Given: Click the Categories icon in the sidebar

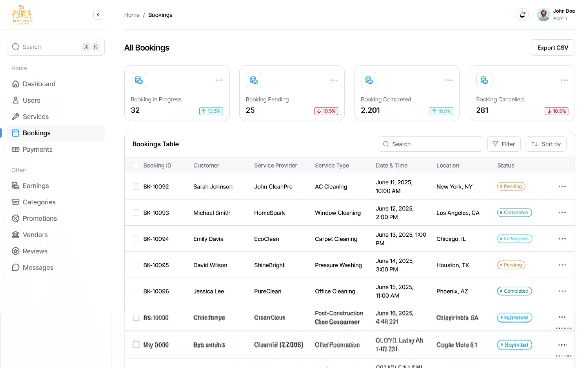Looking at the screenshot, I should click(x=16, y=202).
